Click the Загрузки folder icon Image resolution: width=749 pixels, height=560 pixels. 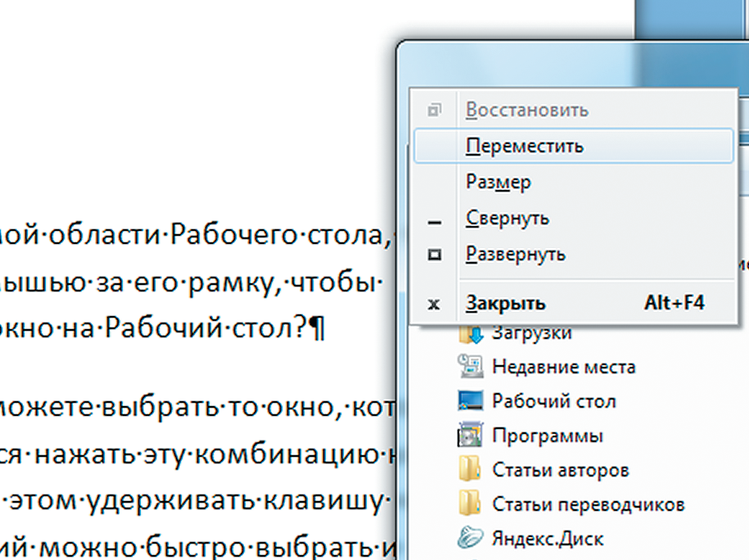click(471, 334)
